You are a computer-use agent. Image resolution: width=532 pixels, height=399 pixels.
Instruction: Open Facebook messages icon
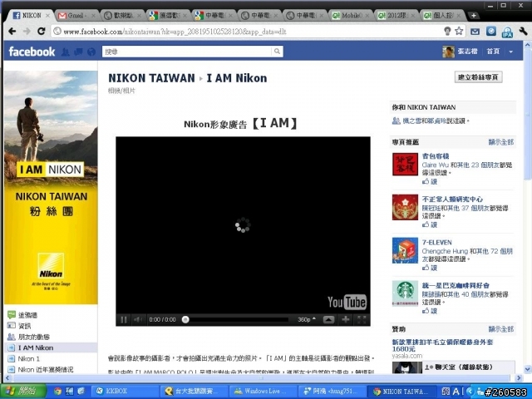tap(78, 52)
